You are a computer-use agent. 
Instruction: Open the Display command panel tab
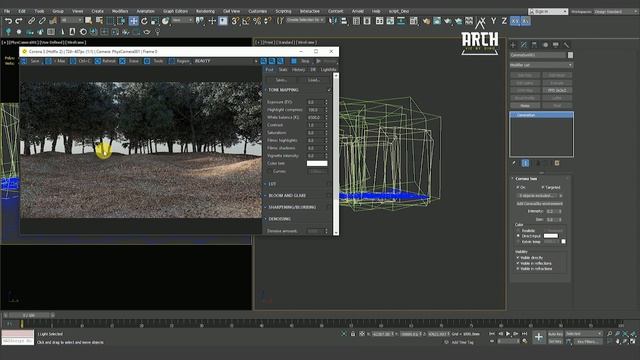[556, 45]
